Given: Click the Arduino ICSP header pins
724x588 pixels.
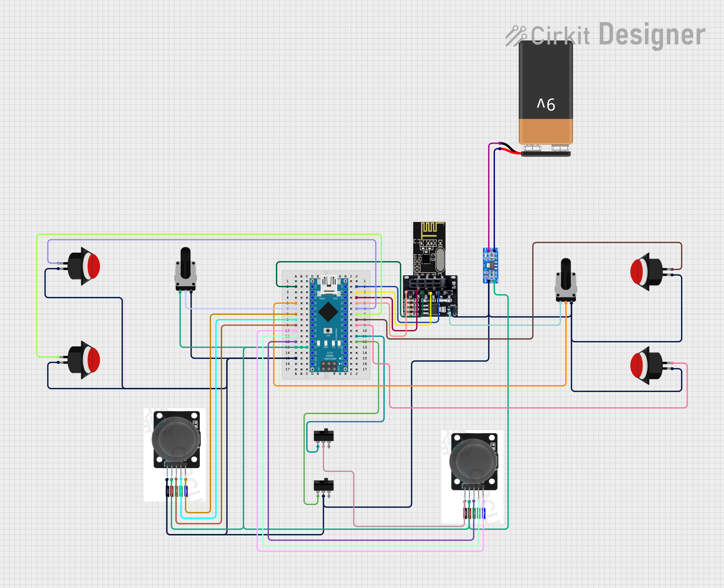Looking at the screenshot, I should pyautogui.click(x=329, y=366).
